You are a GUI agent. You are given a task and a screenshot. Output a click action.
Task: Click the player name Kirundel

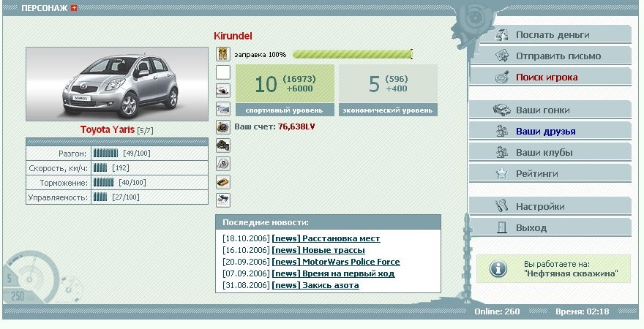pyautogui.click(x=233, y=36)
